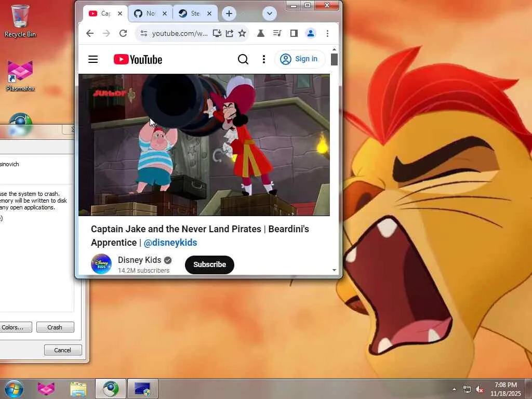The height and width of the screenshot is (399, 532).
Task: Open the network tray icon
Action: (467, 390)
